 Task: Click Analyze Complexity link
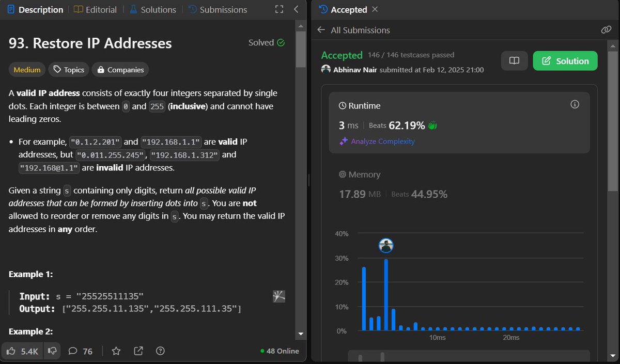[383, 141]
